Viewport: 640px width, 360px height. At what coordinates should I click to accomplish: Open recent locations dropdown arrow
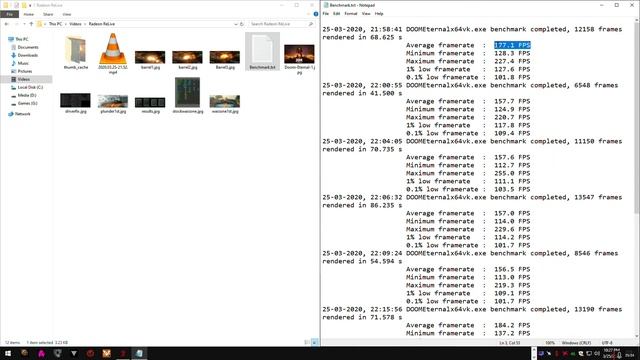[x=24, y=24]
